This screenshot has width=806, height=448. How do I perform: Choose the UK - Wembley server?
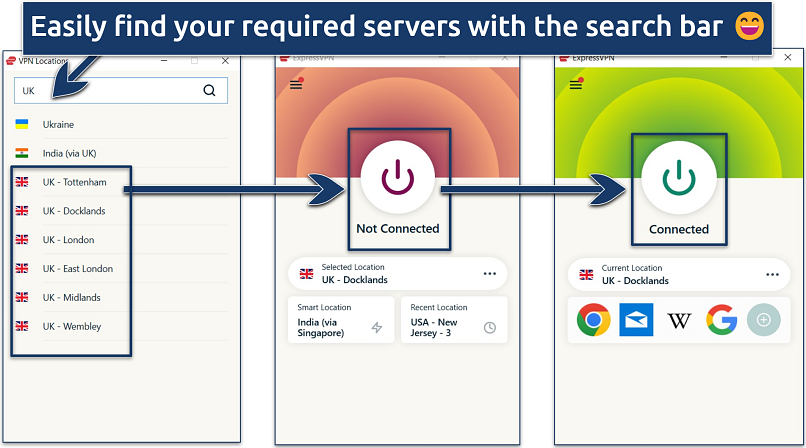[121, 326]
